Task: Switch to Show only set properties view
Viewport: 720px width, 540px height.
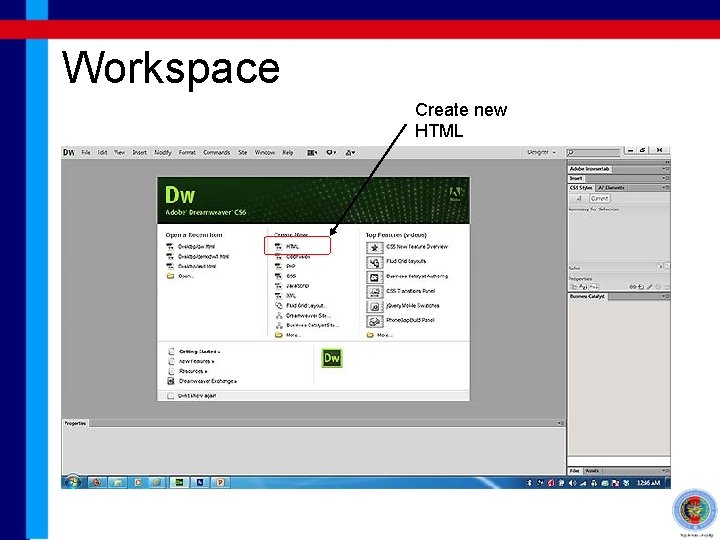Action: [x=592, y=287]
